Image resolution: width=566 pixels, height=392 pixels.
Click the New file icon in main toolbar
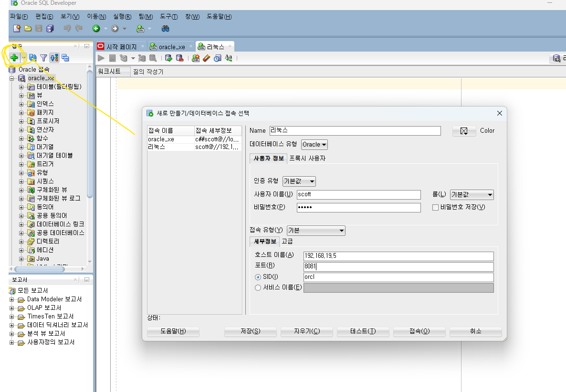point(17,29)
